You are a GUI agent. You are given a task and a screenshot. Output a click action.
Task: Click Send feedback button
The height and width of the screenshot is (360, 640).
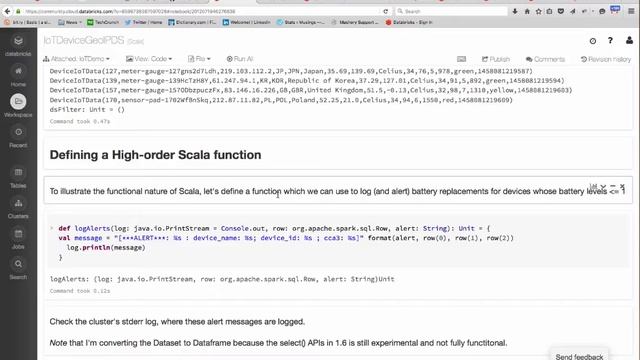click(x=579, y=356)
